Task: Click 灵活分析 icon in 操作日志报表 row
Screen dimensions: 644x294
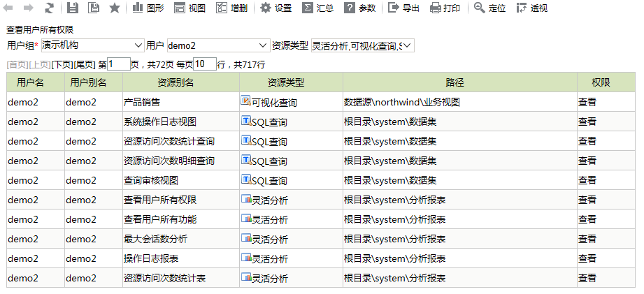Action: pos(245,258)
